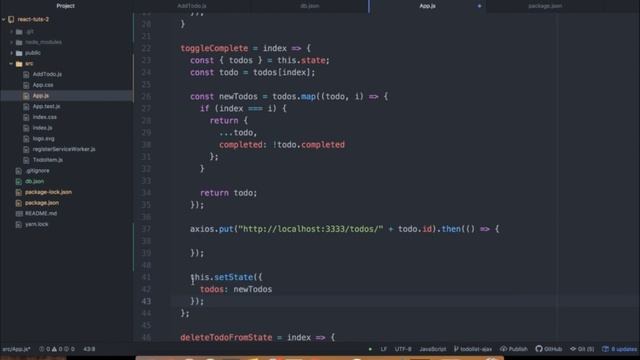Open package.json in the tree
The height and width of the screenshot is (360, 640).
42,203
